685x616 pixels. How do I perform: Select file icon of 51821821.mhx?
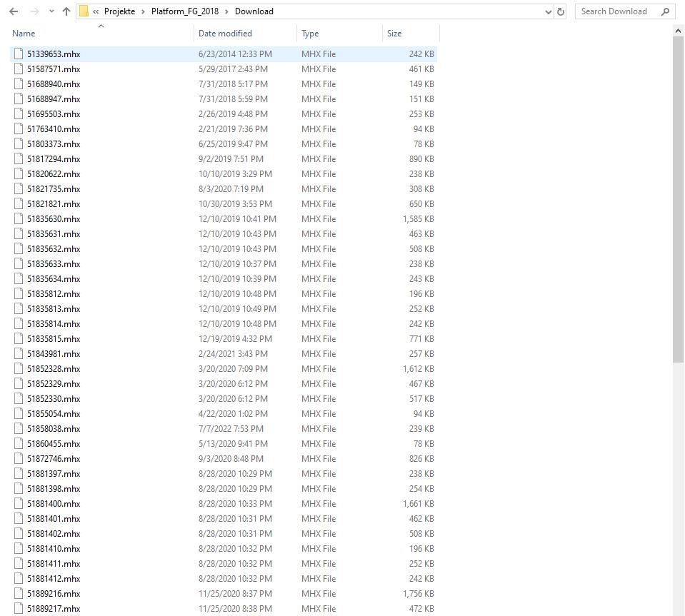(19, 203)
